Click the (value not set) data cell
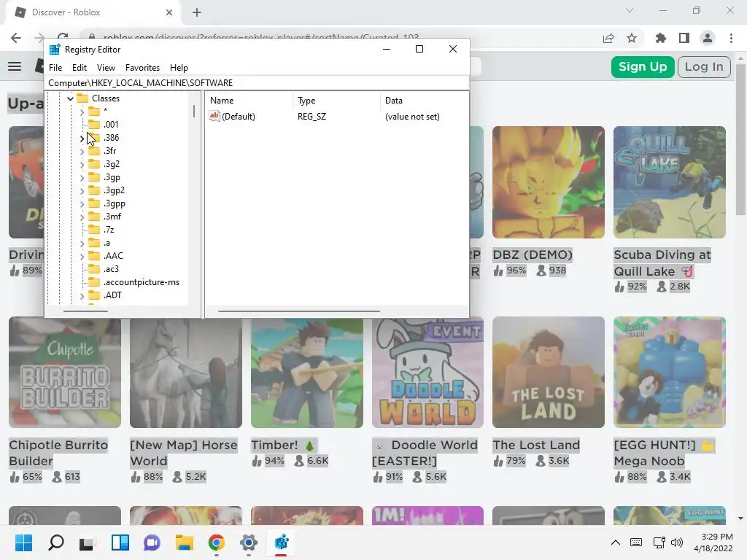 (x=412, y=117)
